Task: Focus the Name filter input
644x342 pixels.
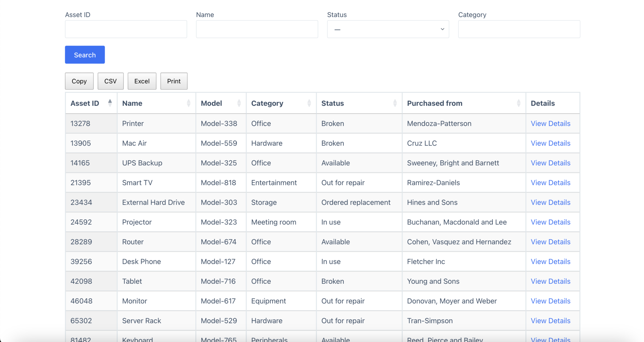Action: pos(257,29)
